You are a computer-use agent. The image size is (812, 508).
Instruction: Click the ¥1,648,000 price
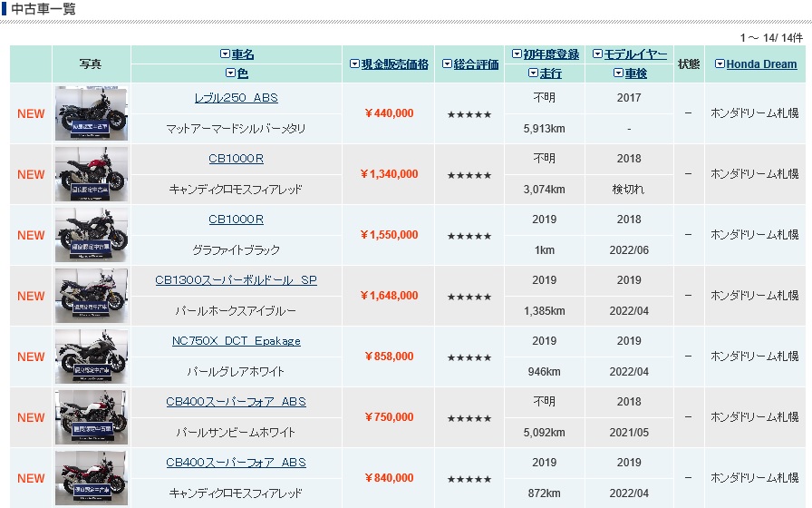389,296
